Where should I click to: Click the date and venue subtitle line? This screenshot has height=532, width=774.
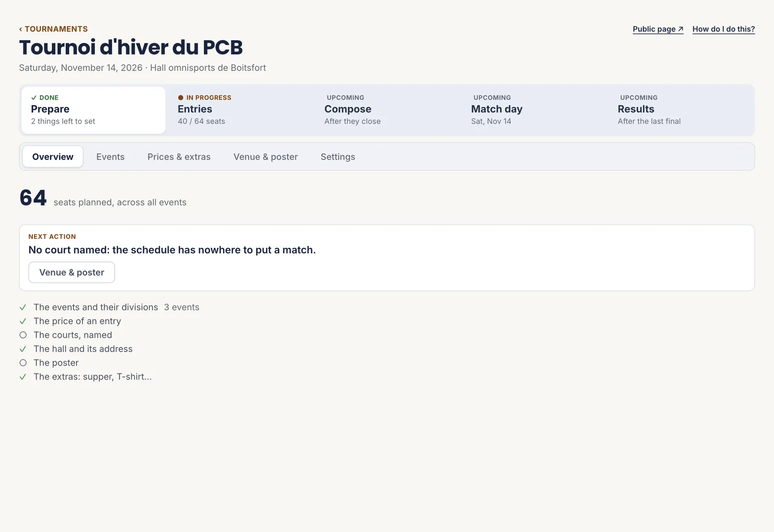pyautogui.click(x=142, y=68)
